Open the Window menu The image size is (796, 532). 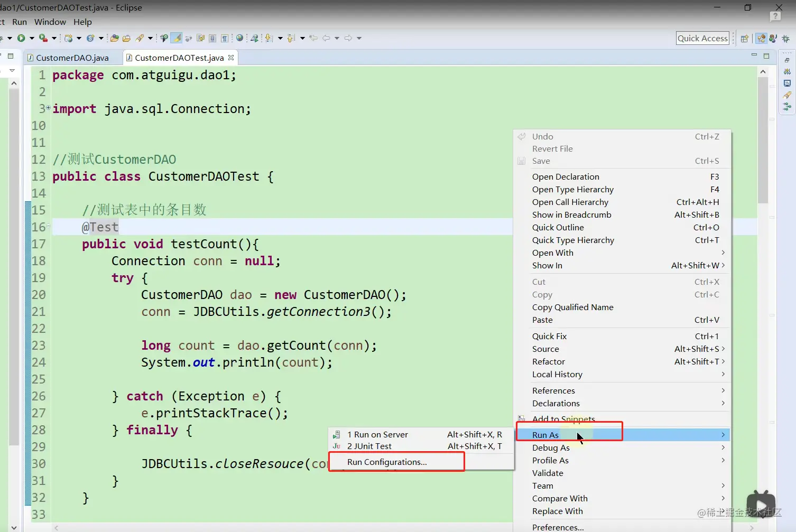(x=50, y=22)
